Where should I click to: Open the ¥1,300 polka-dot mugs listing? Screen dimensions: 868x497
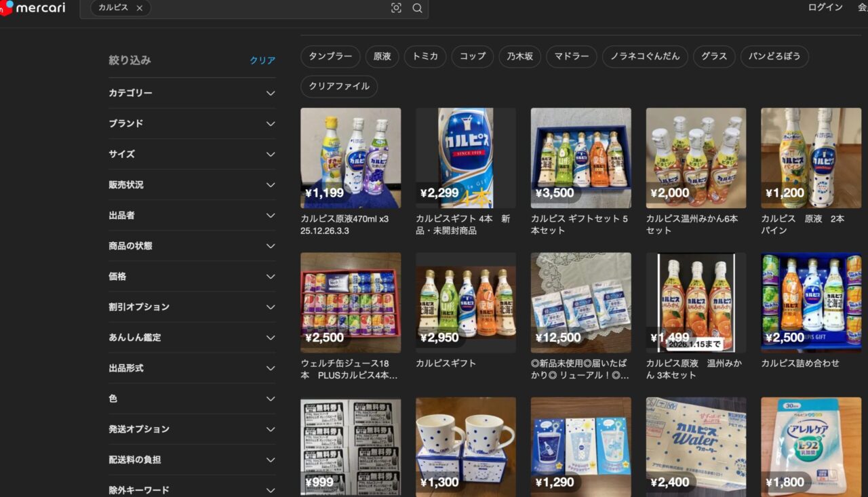[466, 447]
